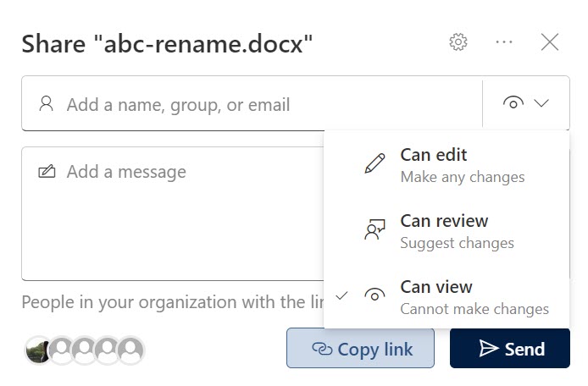588x386 pixels.
Task: Close the Share dialog
Action: point(550,42)
